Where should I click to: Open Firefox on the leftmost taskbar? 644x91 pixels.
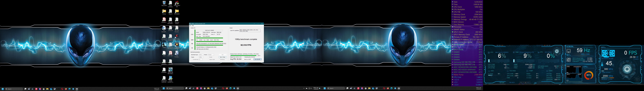66,89
